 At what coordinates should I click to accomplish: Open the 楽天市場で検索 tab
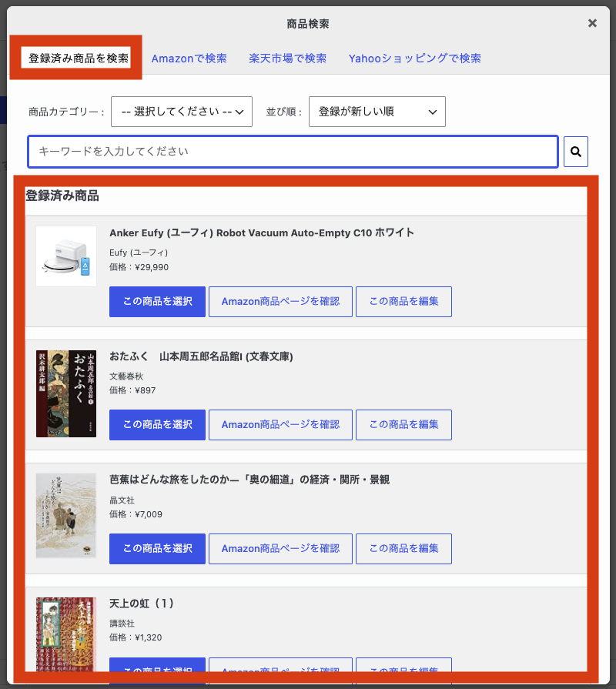287,59
